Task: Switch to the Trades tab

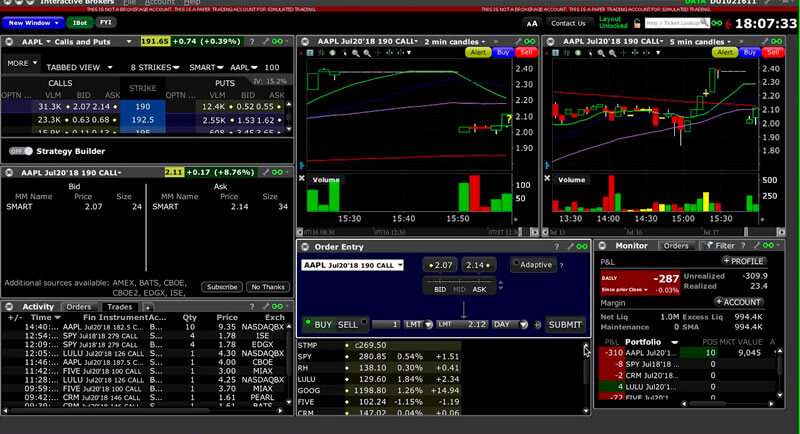Action: point(120,307)
